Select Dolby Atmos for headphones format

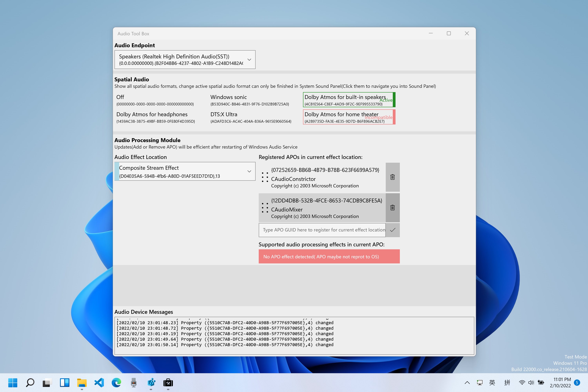155,117
